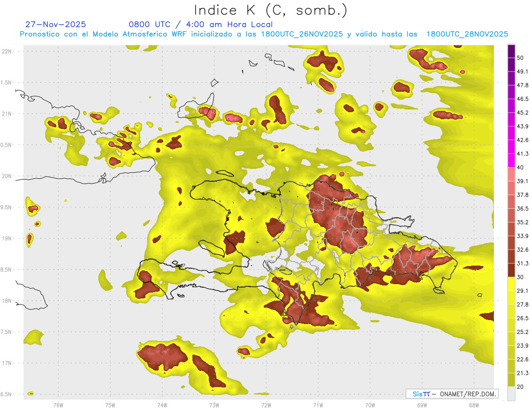532x411 pixels.
Task: Select the date text '27-Nov-2025'
Action: click(x=56, y=24)
